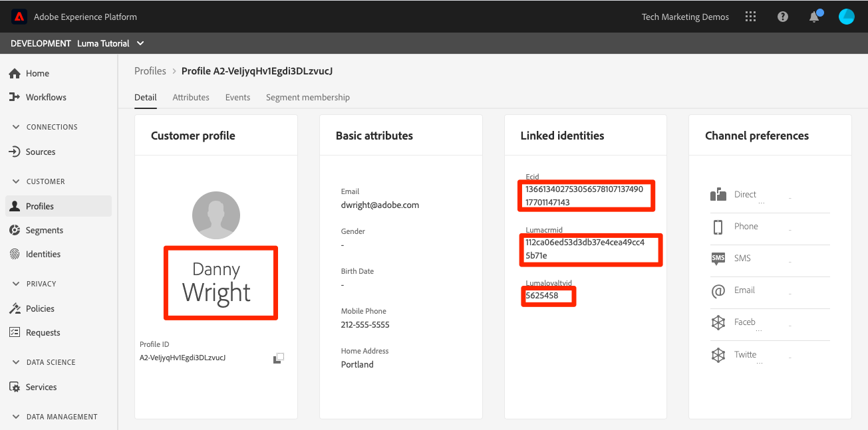
Task: Click the Tech Marketing Demos organization name
Action: click(685, 17)
